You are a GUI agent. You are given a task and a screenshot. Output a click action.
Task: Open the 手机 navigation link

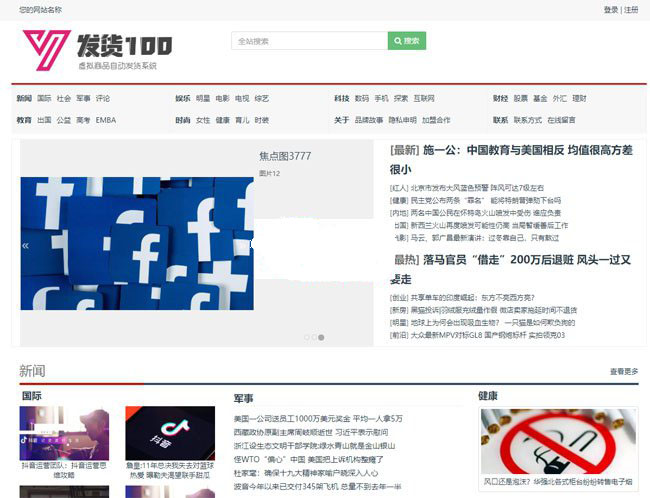(x=381, y=98)
